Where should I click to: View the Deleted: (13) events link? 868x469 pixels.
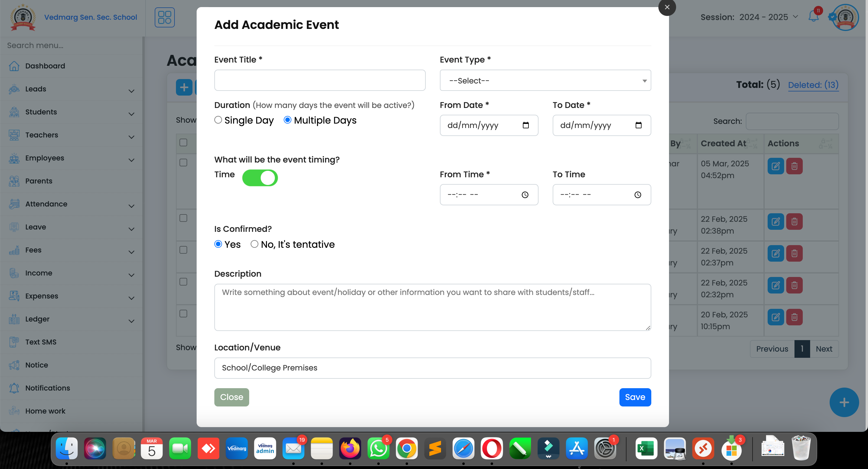813,85
